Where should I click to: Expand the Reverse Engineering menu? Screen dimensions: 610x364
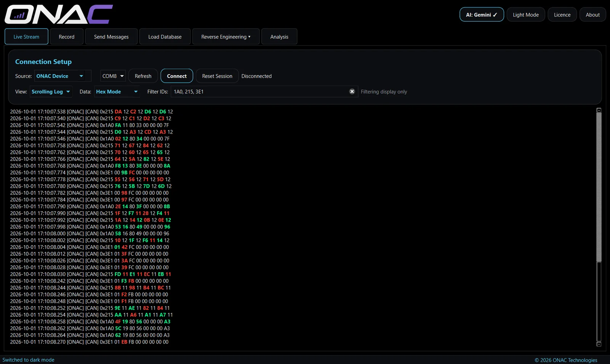pyautogui.click(x=226, y=37)
